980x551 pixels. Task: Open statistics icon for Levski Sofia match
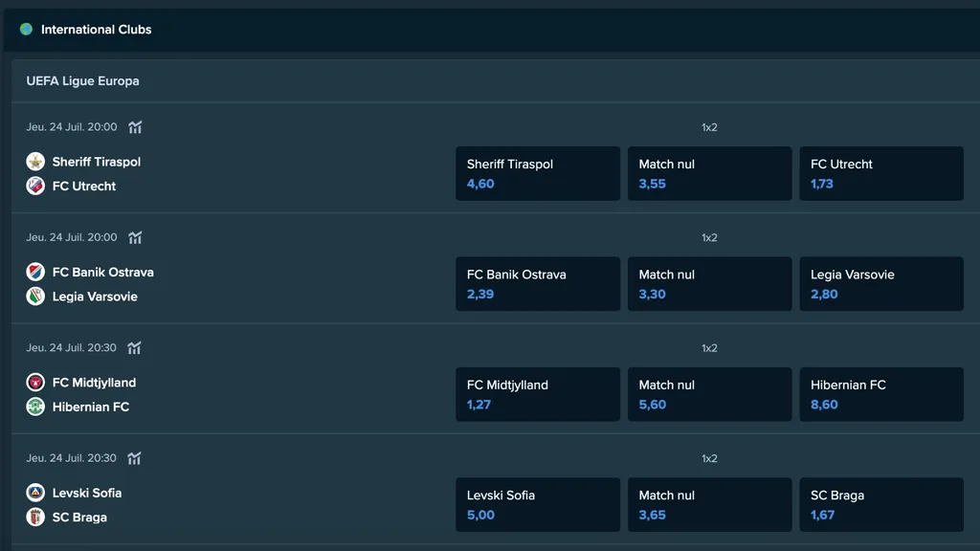tap(135, 458)
